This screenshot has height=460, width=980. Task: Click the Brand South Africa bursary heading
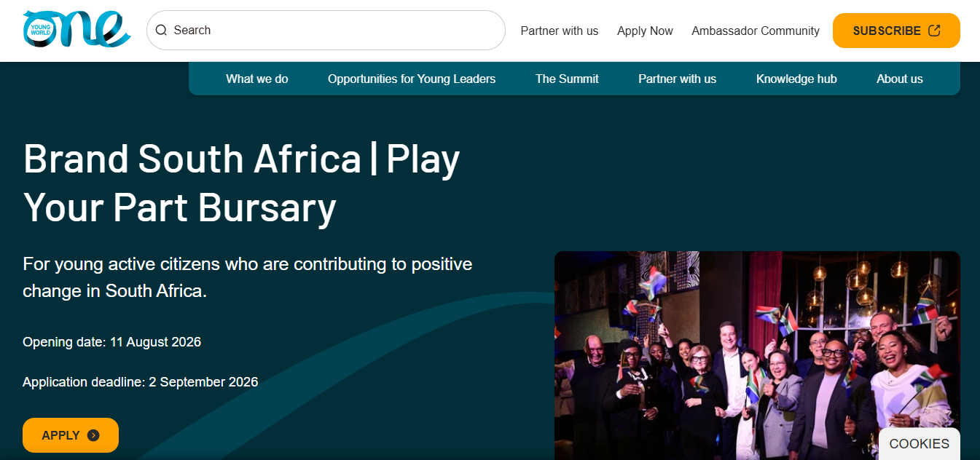coord(242,183)
